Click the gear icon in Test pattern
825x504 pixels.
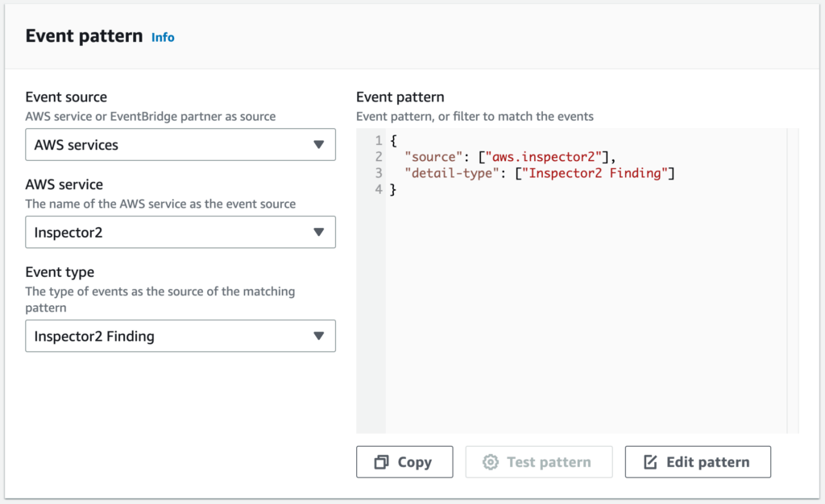tap(491, 462)
